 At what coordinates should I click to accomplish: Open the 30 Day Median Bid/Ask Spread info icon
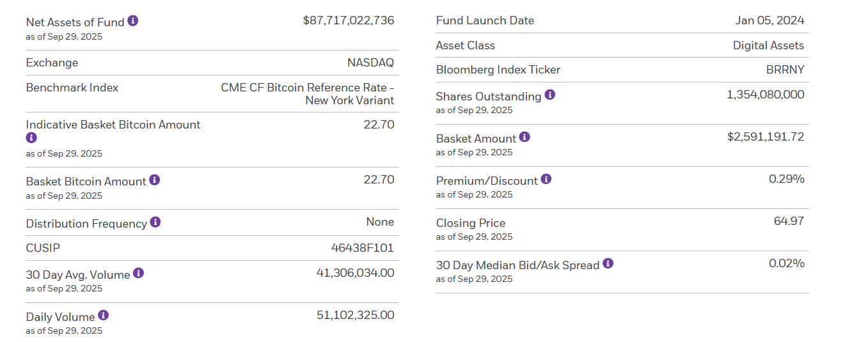608,263
